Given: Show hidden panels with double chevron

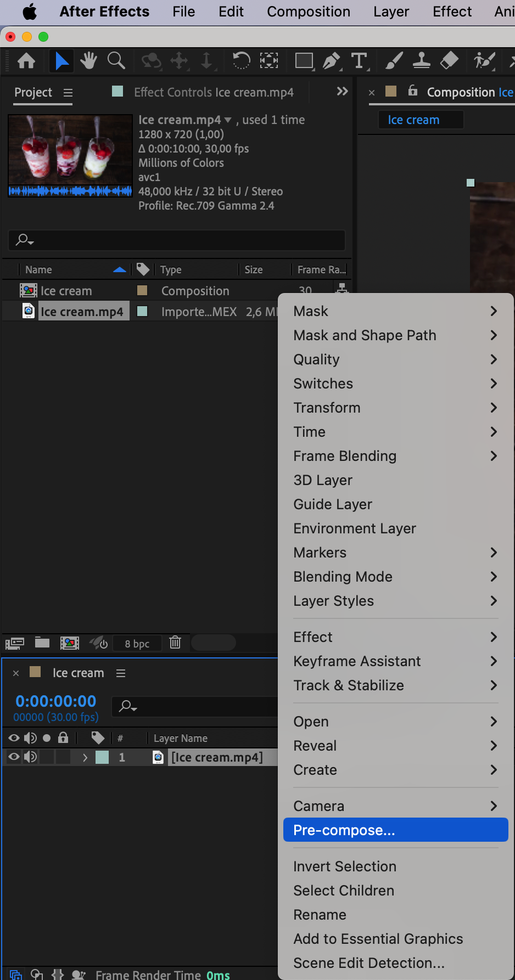Looking at the screenshot, I should point(342,91).
